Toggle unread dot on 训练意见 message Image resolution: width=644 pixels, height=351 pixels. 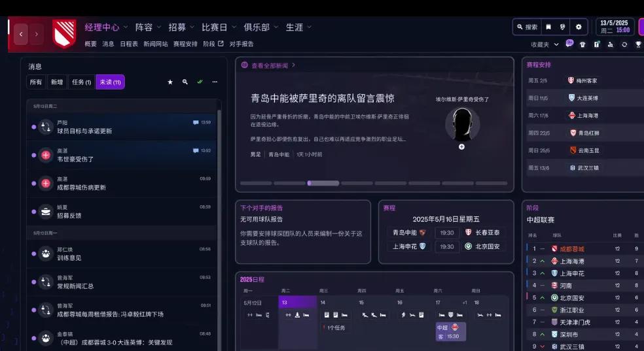(33, 254)
